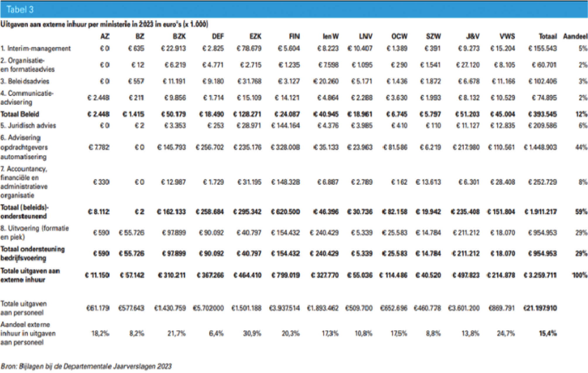Image resolution: width=588 pixels, height=373 pixels.
Task: Click the Juridisch advies row label
Action: (28, 126)
